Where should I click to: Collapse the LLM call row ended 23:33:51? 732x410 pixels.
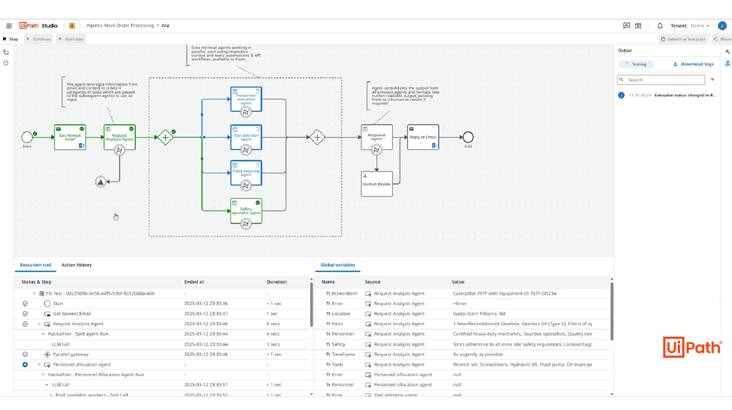coord(47,385)
